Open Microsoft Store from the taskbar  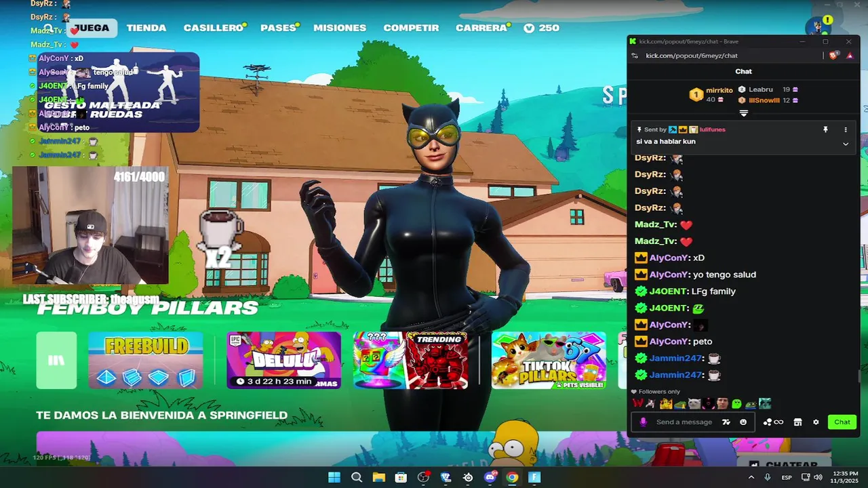point(401,477)
